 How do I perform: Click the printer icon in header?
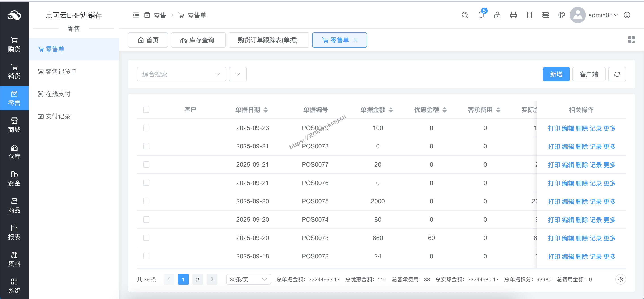click(x=513, y=15)
